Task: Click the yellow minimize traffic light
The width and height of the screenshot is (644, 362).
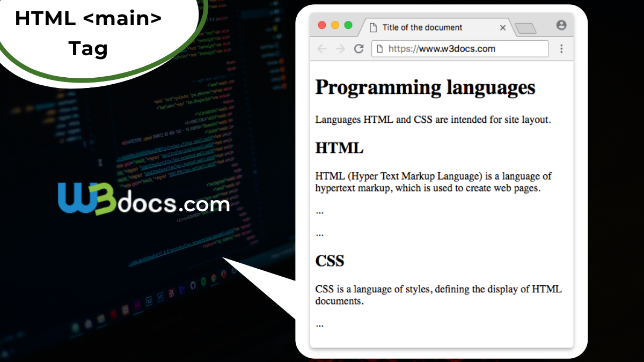Action: 335,25
